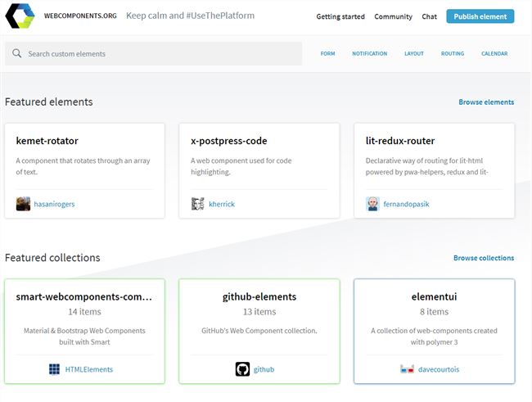Open the lit-redux-router element title
The image size is (532, 402).
(400, 141)
